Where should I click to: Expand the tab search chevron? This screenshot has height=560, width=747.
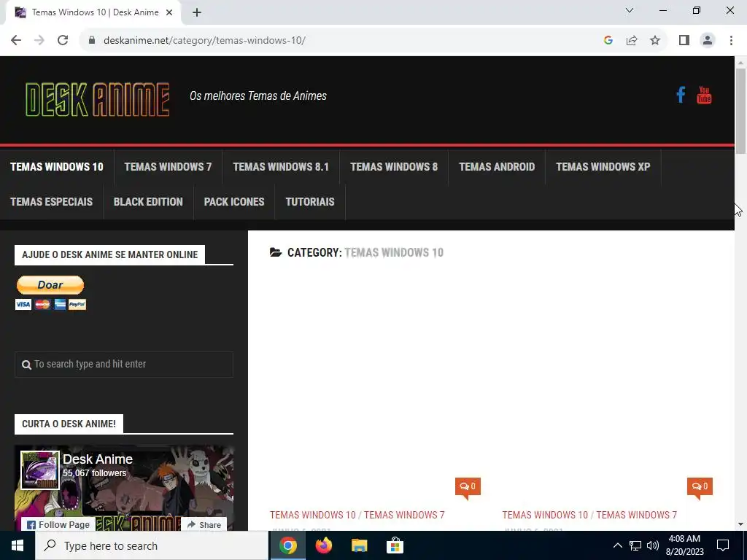tap(630, 10)
